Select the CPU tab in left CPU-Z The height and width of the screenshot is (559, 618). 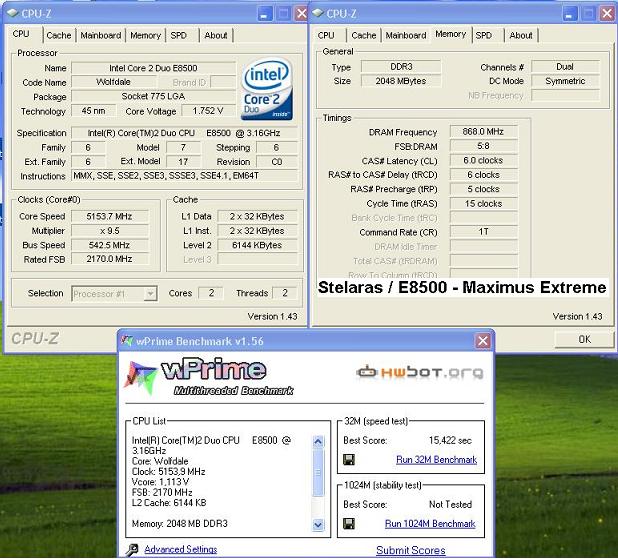coord(21,34)
